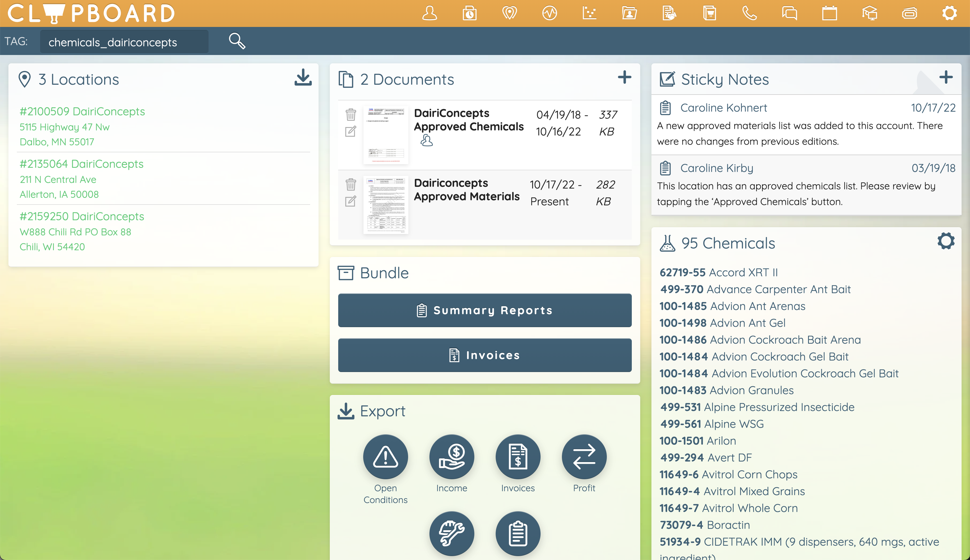Select chemical Advion Evolution Cockroach Gel Bait
Image resolution: width=970 pixels, height=560 pixels.
779,373
